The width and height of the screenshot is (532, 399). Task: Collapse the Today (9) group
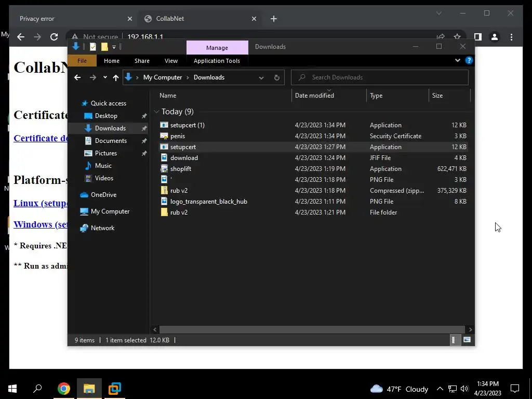(156, 112)
